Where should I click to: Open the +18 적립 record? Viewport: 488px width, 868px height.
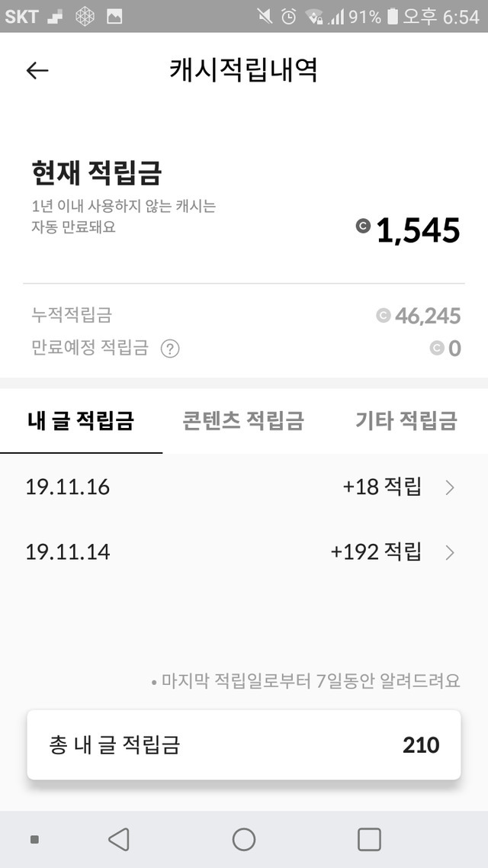click(382, 487)
